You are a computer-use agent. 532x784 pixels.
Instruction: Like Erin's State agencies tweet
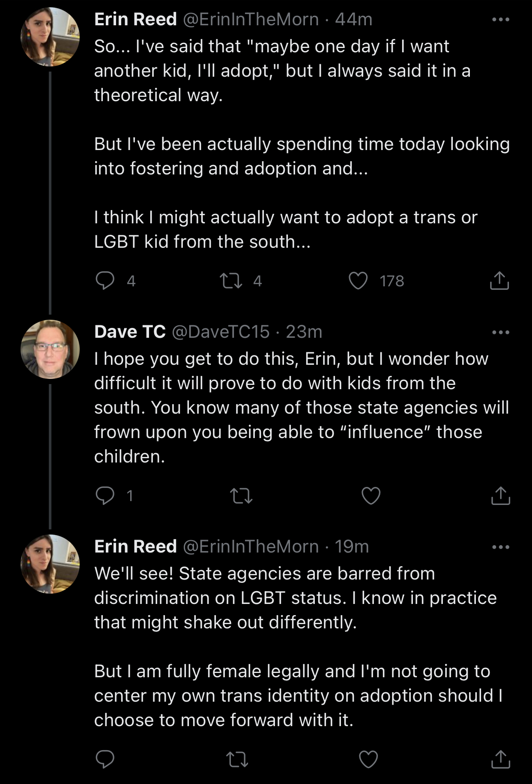[368, 759]
